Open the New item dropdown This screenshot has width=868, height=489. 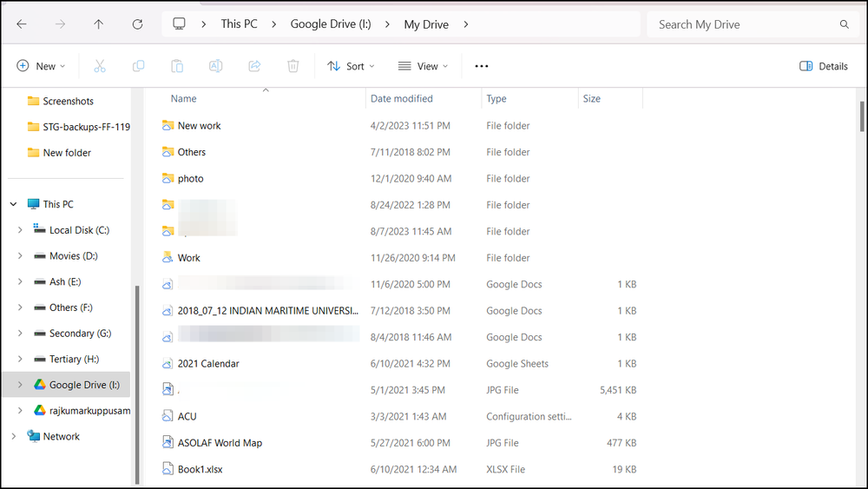tap(41, 66)
